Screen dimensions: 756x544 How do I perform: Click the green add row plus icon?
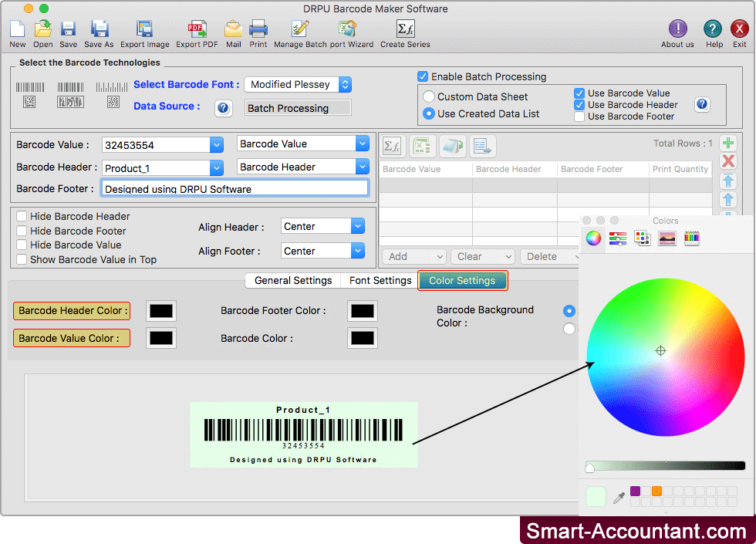click(x=727, y=144)
